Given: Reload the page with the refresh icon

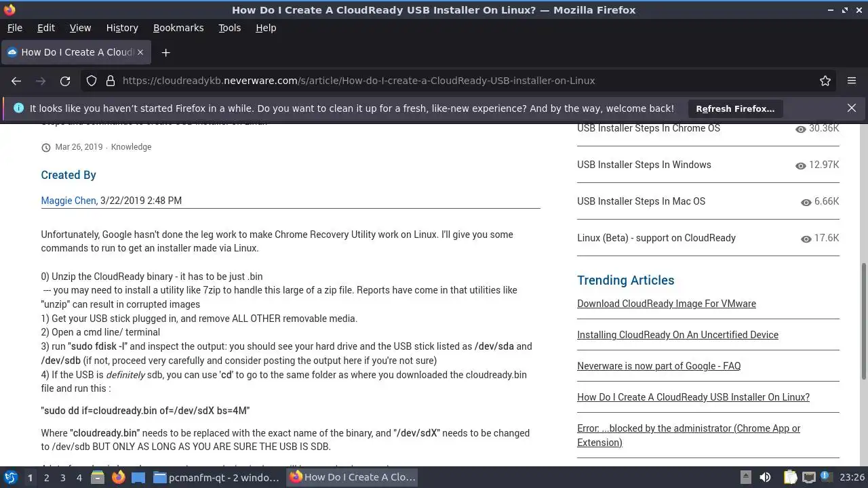Looking at the screenshot, I should click(x=65, y=81).
